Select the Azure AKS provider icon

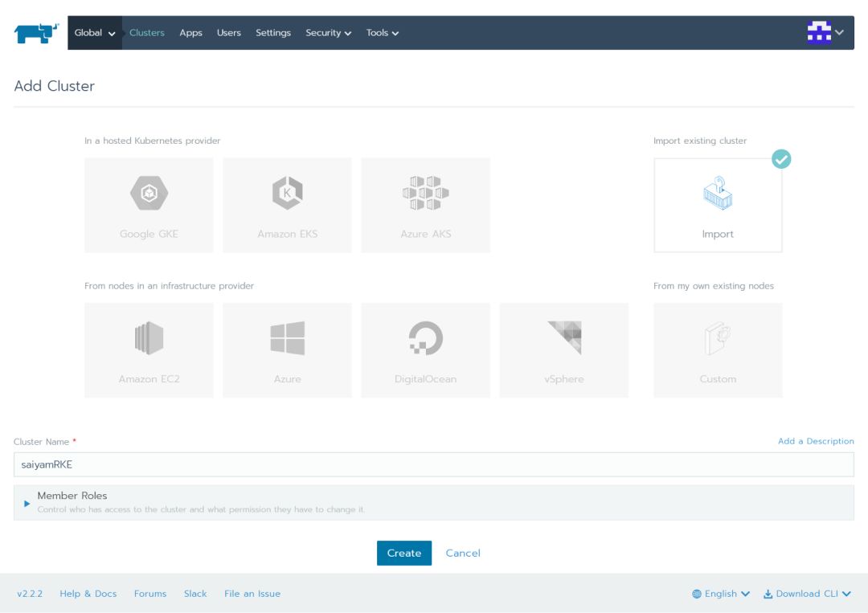(x=426, y=193)
